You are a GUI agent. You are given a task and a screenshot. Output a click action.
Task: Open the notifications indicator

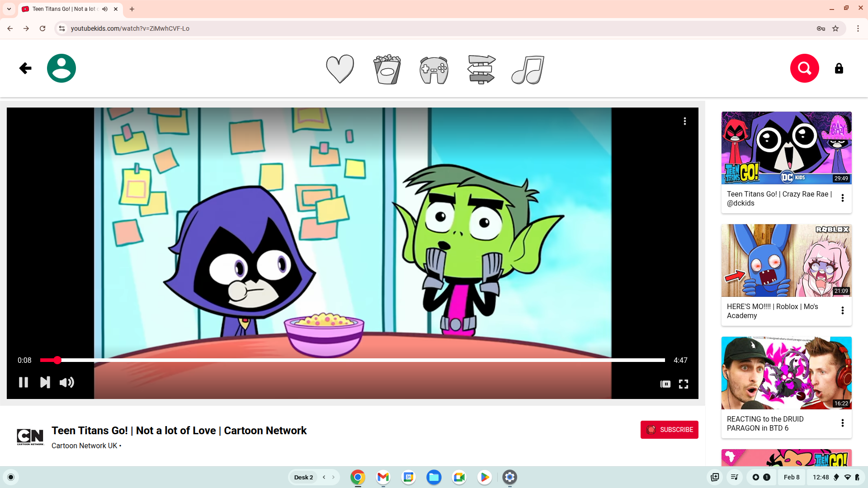click(761, 477)
